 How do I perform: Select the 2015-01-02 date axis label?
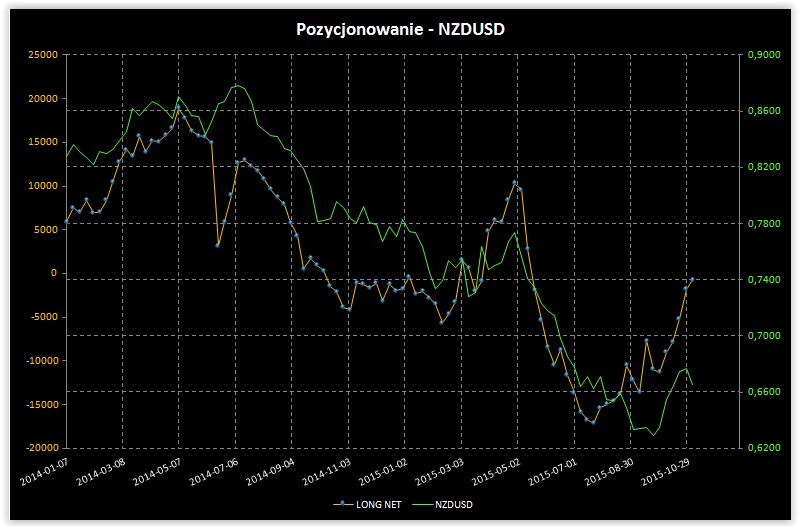386,472
